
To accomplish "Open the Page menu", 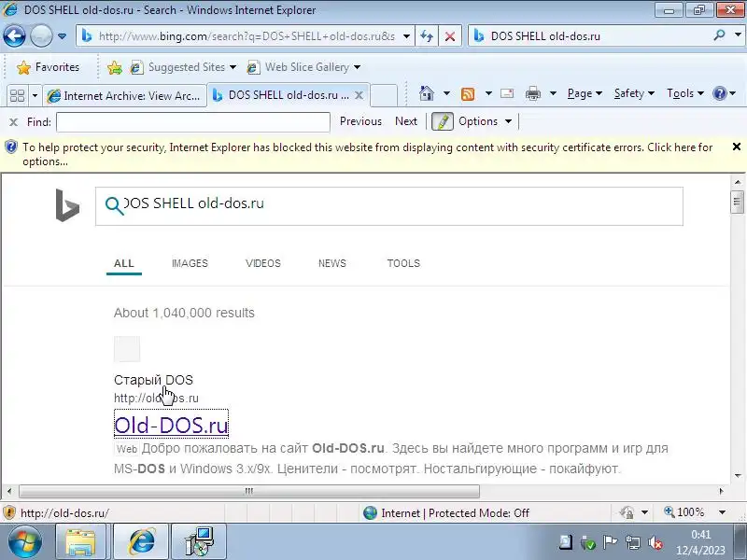I will 585,93.
